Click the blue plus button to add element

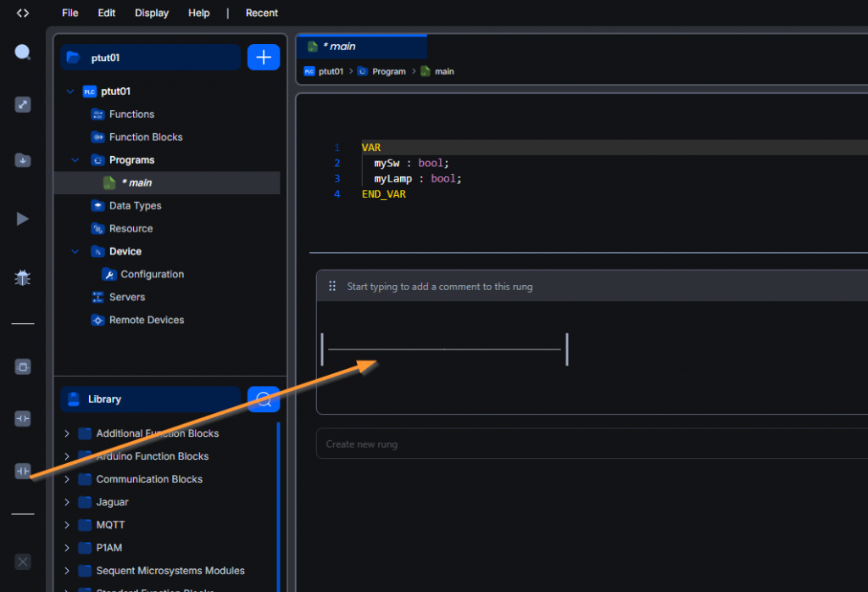pyautogui.click(x=264, y=58)
